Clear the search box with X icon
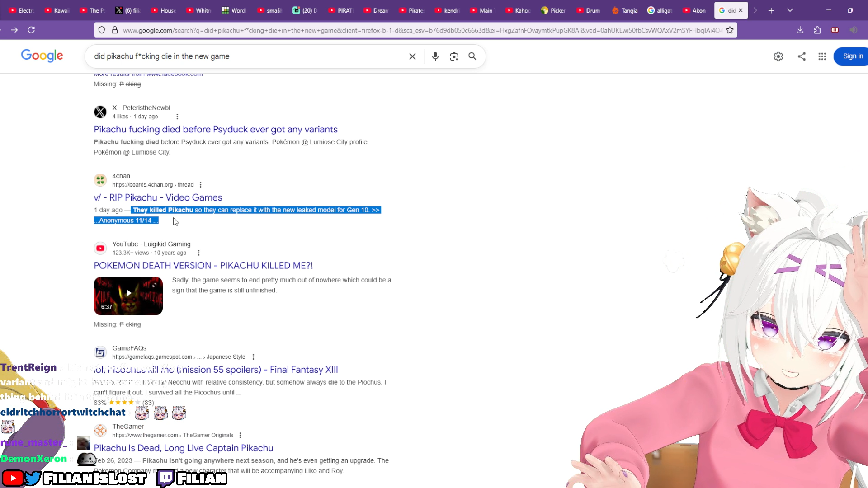This screenshot has height=488, width=868. [x=412, y=56]
